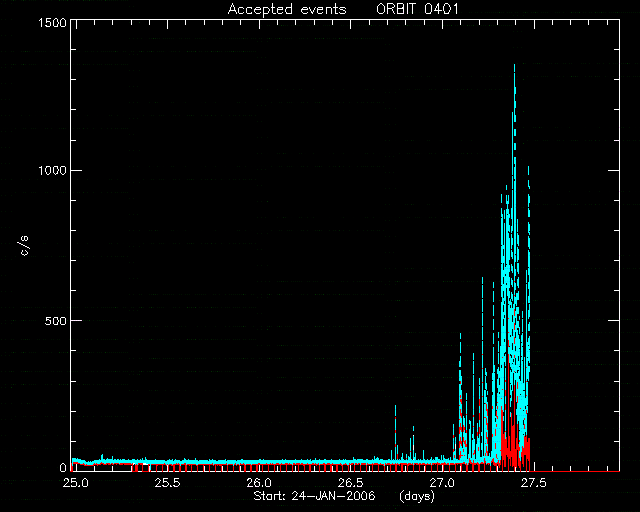Viewport: 640px width, 512px height.
Task: Click the 26.0 x-axis tick label
Action: 259,483
